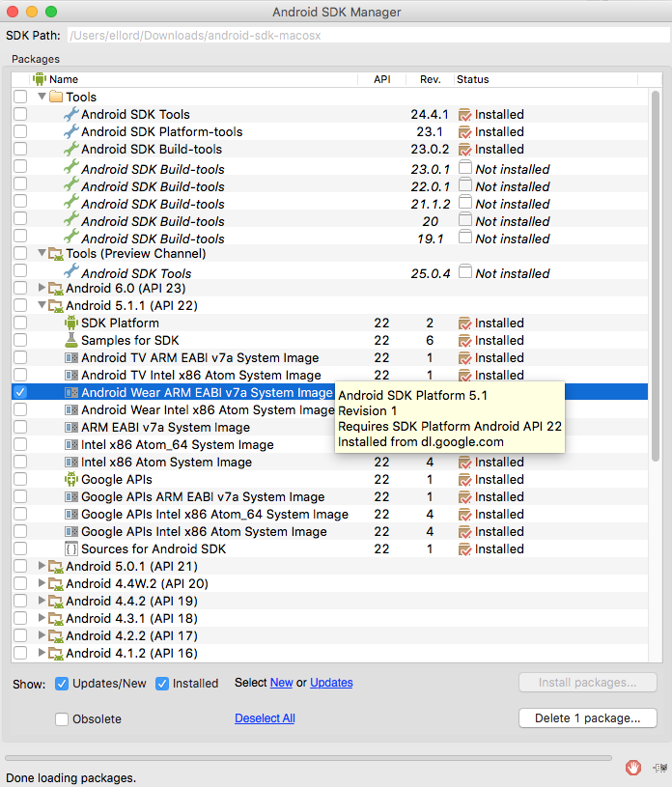
Task: Click the green wrench icon for Build-tools 19.1
Action: (x=71, y=236)
